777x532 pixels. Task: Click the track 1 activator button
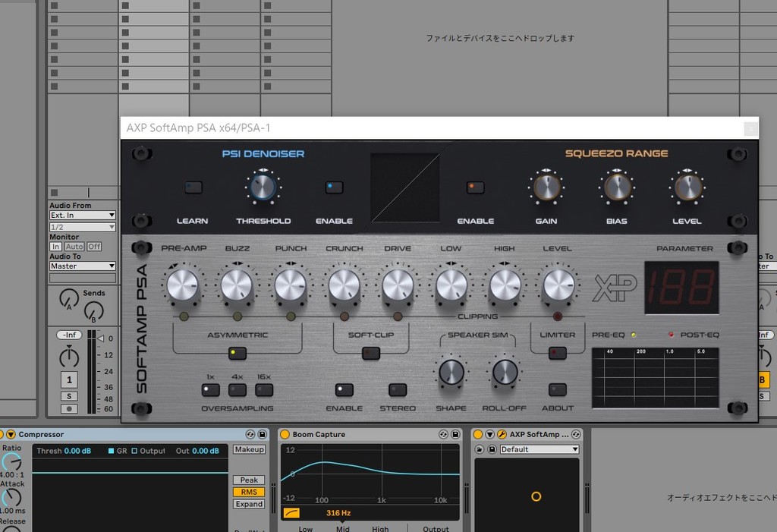[x=69, y=379]
